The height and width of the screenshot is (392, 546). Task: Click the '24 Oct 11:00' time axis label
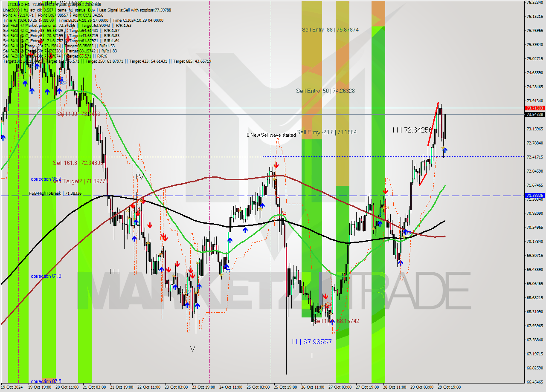[230, 387]
